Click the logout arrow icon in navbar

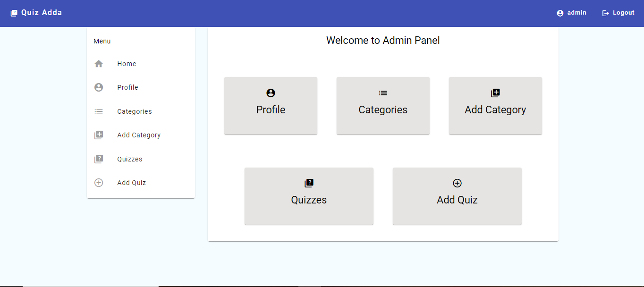click(x=605, y=13)
